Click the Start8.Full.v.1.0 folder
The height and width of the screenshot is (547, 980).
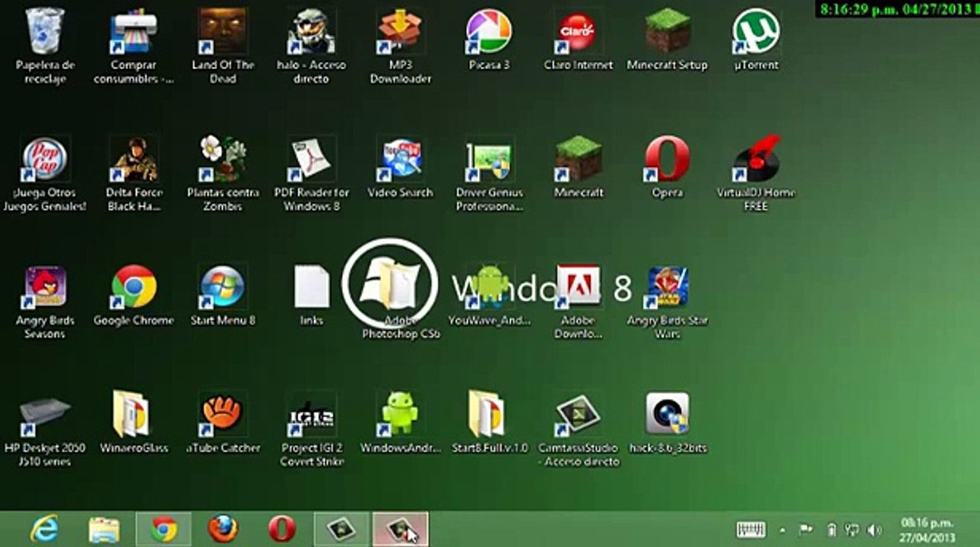(490, 422)
